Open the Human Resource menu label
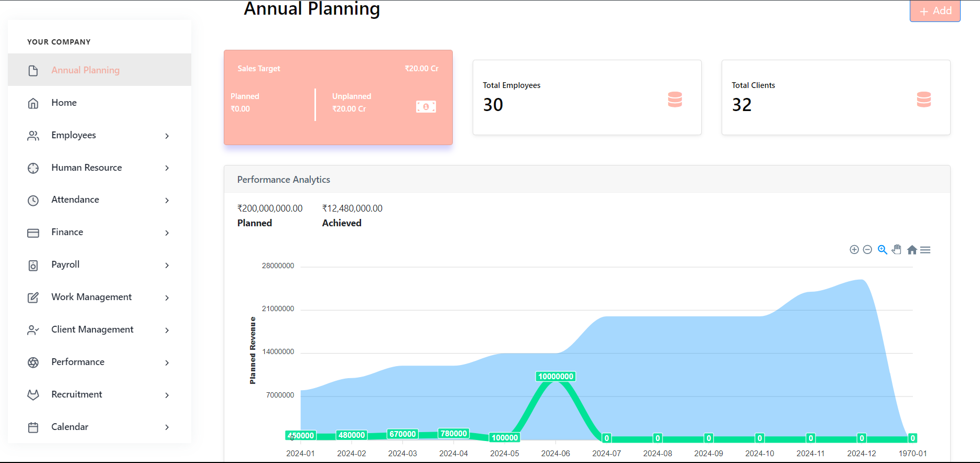This screenshot has height=463, width=980. tap(86, 168)
